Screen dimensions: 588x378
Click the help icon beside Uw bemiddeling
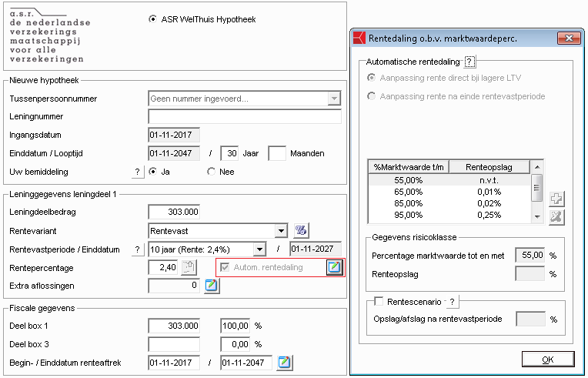tap(138, 172)
